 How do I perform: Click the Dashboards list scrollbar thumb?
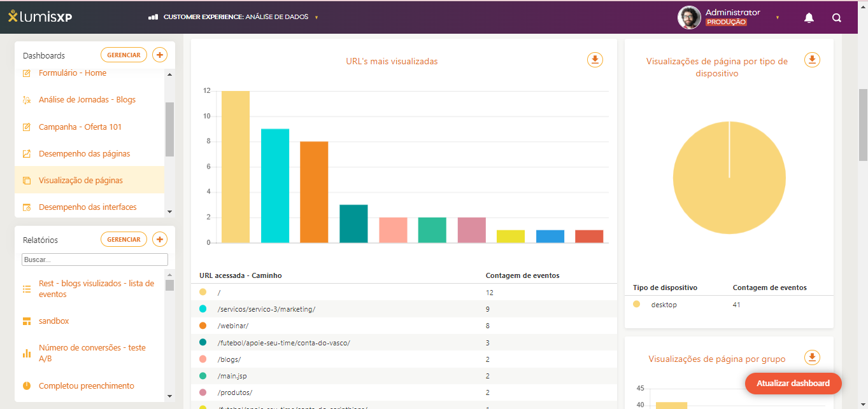click(169, 129)
